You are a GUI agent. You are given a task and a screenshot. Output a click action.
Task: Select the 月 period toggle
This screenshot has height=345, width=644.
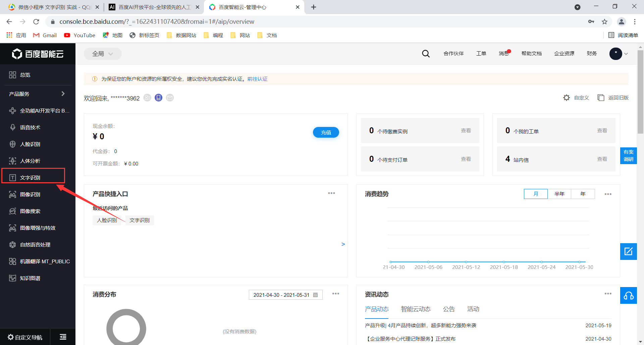(x=536, y=194)
